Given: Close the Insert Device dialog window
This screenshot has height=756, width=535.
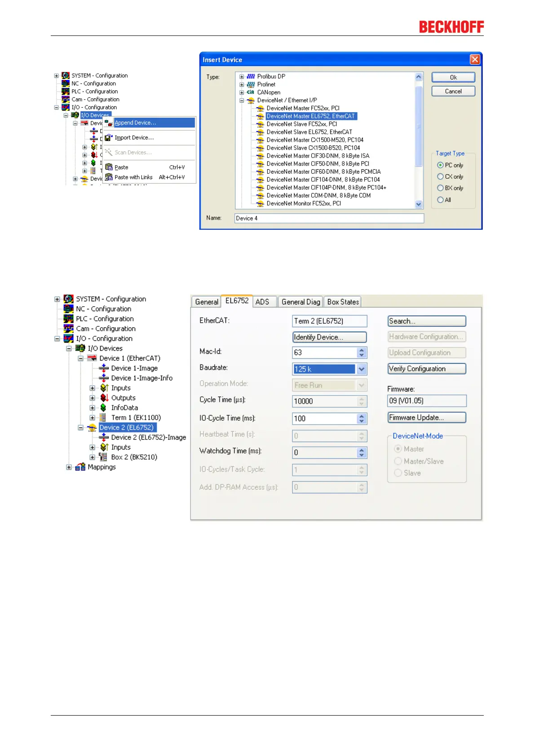Looking at the screenshot, I should point(474,59).
